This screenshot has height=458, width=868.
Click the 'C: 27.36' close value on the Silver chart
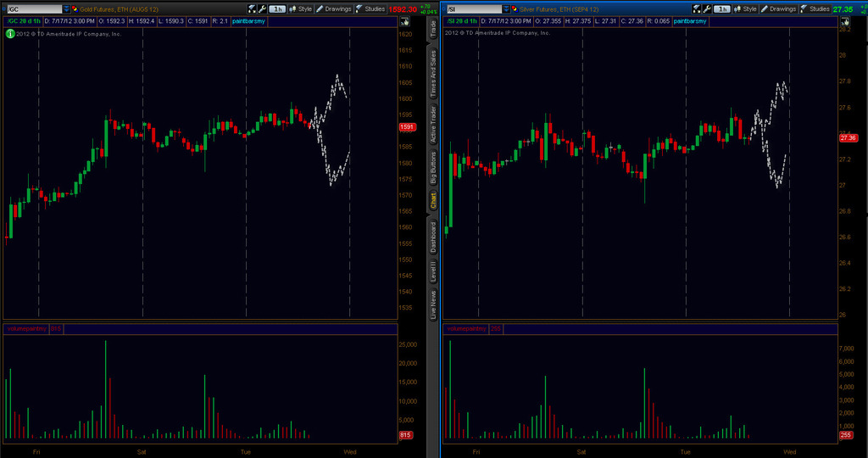click(x=632, y=21)
